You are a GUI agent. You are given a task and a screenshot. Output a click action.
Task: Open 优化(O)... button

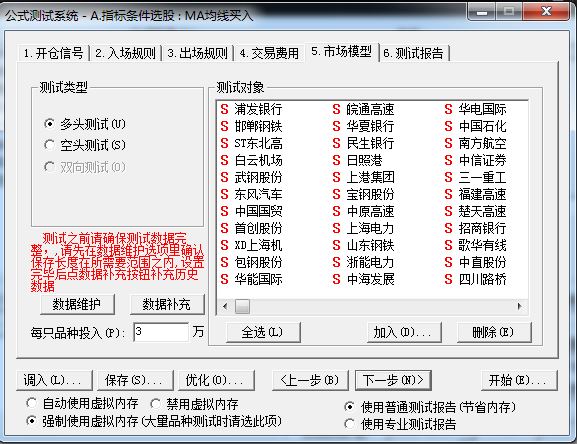216,380
